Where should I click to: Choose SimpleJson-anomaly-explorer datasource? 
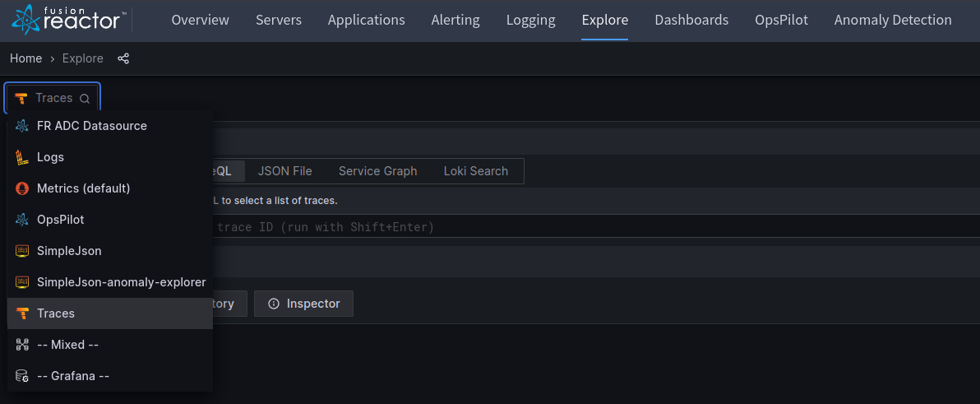(x=110, y=282)
